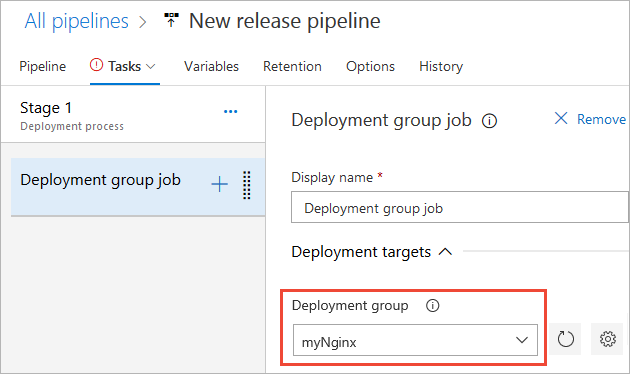The height and width of the screenshot is (374, 630).
Task: Open the All pipelines breadcrumb link
Action: [76, 21]
